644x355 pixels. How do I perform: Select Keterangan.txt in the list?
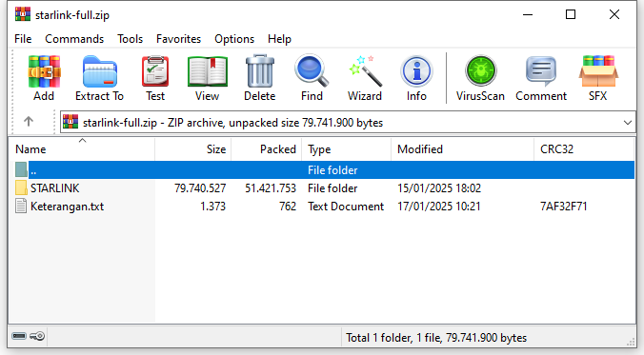pyautogui.click(x=67, y=206)
